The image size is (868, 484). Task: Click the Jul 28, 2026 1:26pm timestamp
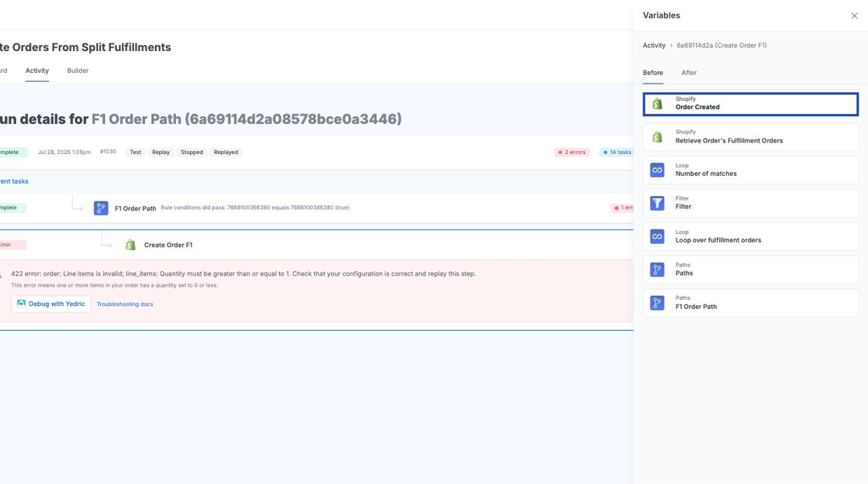point(64,152)
